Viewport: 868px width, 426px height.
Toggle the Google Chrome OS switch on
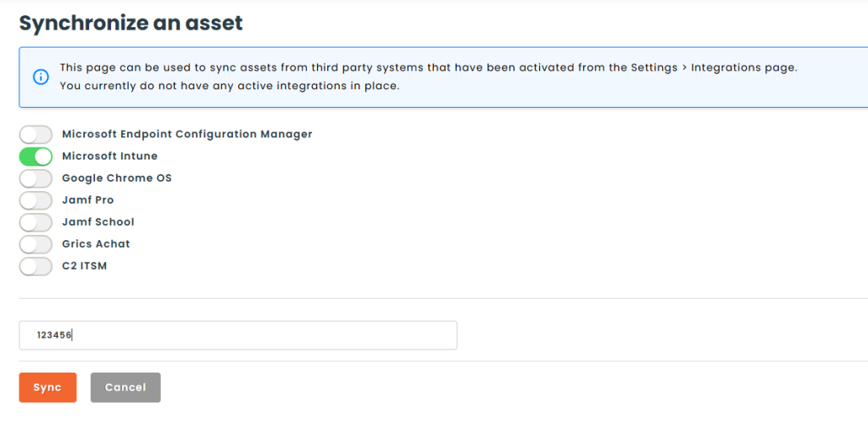[36, 178]
